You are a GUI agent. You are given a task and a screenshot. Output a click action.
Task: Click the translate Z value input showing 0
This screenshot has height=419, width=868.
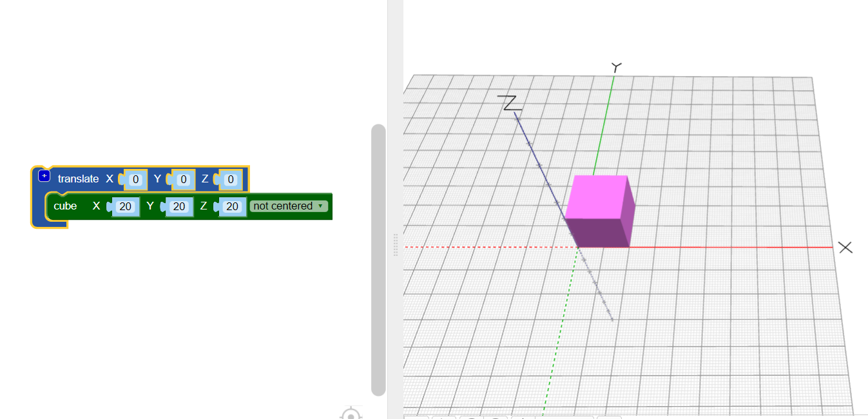pyautogui.click(x=230, y=179)
